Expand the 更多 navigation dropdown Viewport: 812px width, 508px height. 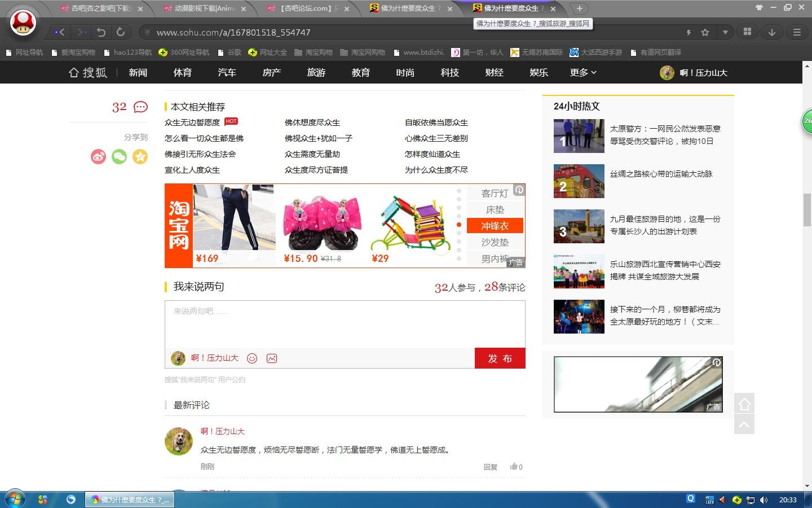[x=583, y=72]
